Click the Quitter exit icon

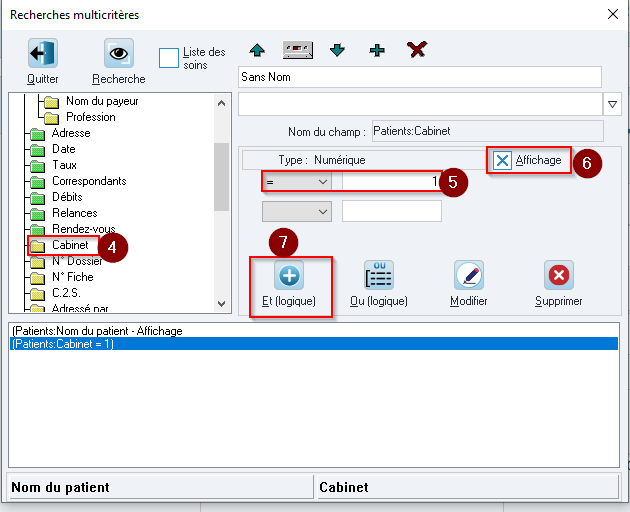click(43, 53)
